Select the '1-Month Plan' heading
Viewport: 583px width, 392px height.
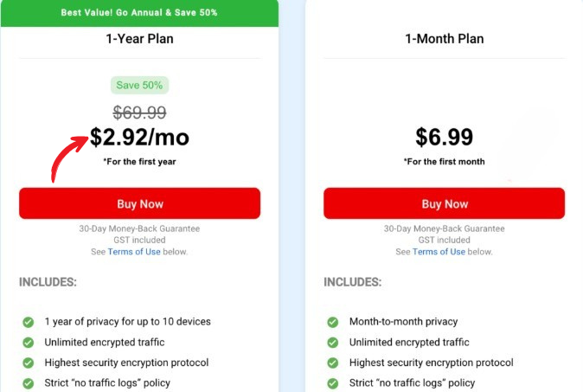(444, 39)
